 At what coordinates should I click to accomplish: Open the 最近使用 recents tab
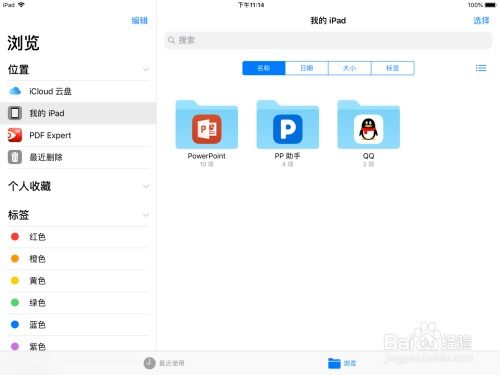coord(164,363)
